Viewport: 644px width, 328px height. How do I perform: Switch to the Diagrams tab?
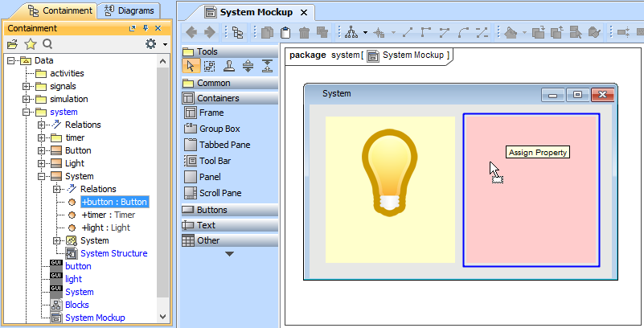pos(129,10)
